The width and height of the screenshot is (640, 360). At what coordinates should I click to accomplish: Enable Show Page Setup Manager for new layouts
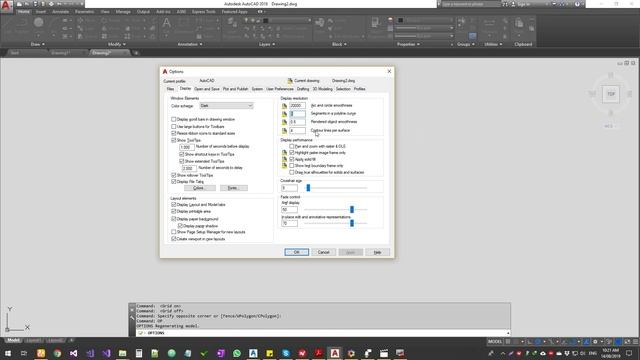click(173, 232)
